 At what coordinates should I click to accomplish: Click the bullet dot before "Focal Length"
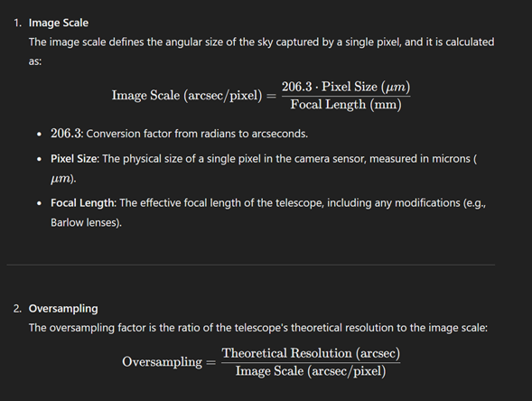pos(40,203)
